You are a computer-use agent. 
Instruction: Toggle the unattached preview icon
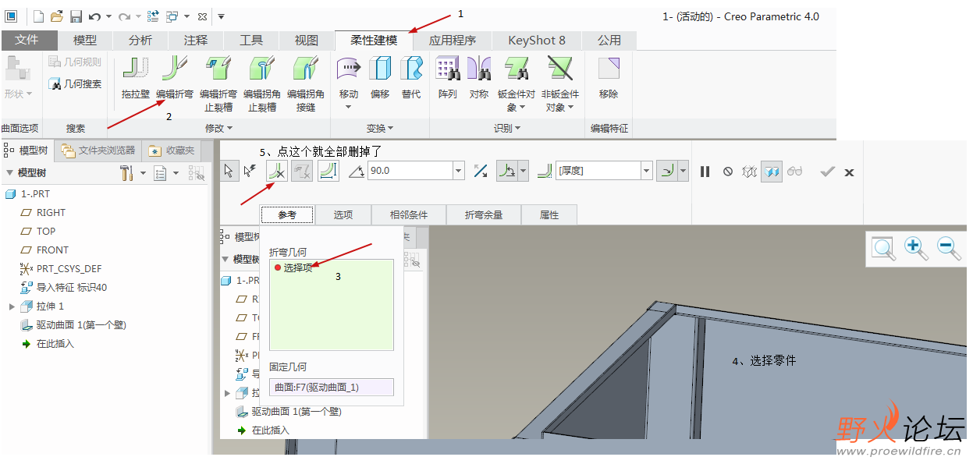tap(749, 172)
